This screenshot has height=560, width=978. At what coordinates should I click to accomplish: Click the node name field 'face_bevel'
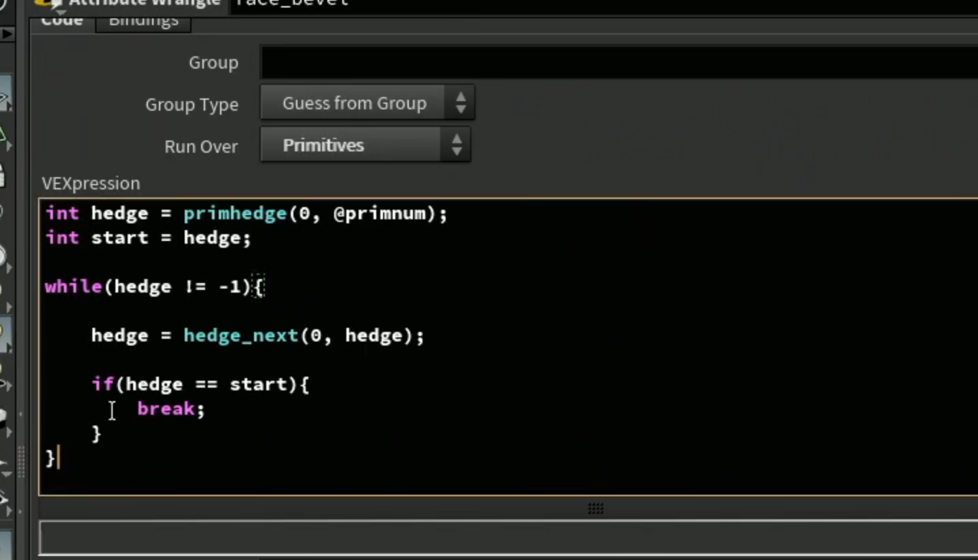point(292,3)
